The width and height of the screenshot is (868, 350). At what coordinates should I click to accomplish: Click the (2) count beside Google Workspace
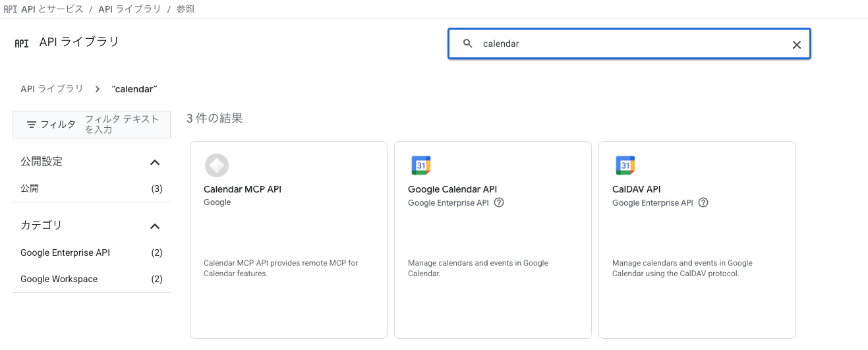(157, 279)
